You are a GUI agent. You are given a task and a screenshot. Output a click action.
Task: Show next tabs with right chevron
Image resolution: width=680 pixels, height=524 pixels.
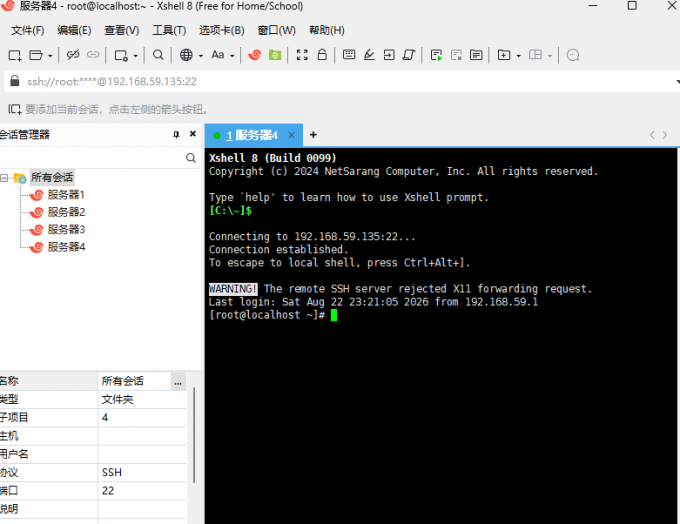point(665,135)
